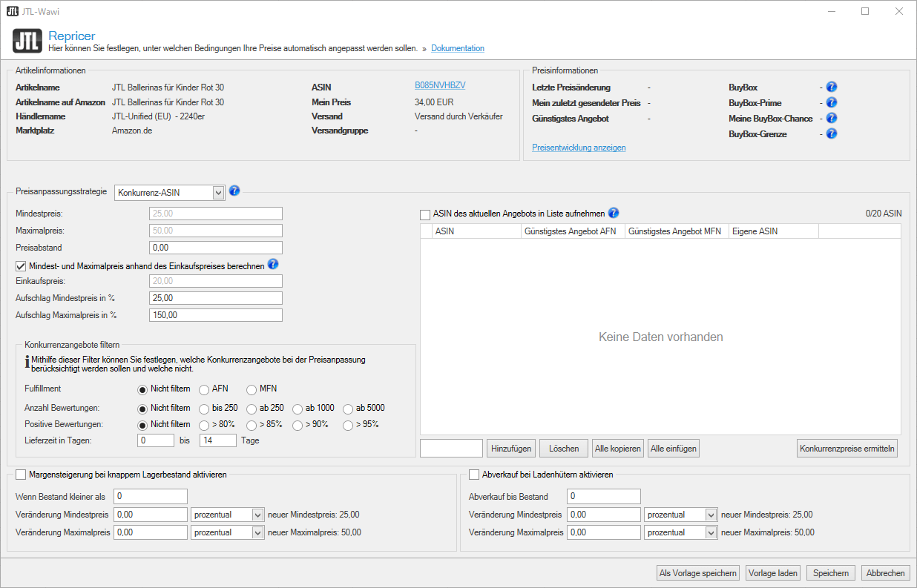Click the Alle einfügen button
The height and width of the screenshot is (588, 917).
pos(673,449)
